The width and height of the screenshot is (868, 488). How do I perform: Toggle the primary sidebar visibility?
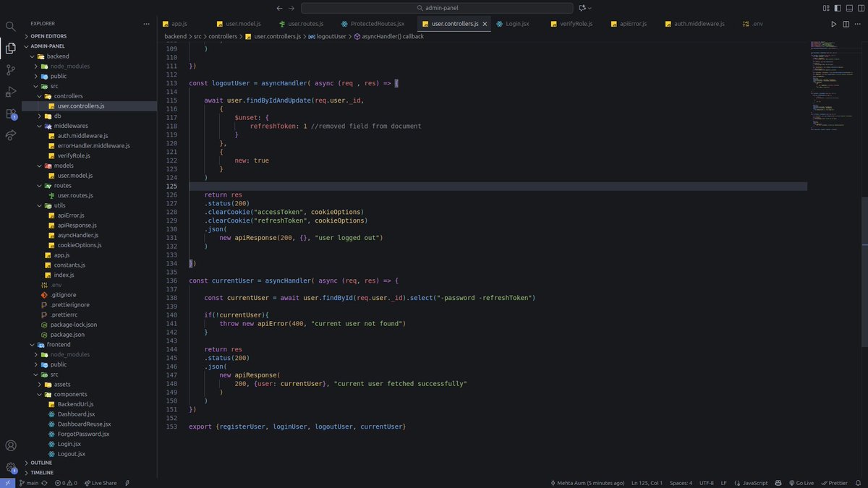pos(837,7)
